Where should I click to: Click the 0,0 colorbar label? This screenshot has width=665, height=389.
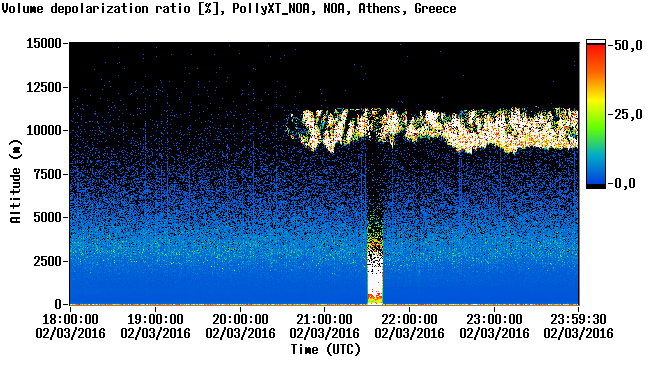point(624,184)
